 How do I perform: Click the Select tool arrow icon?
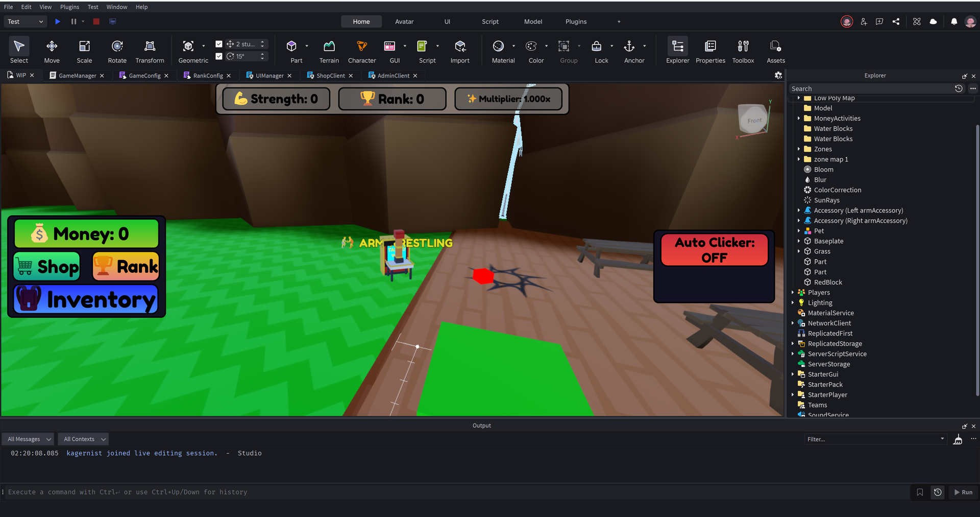coord(19,46)
